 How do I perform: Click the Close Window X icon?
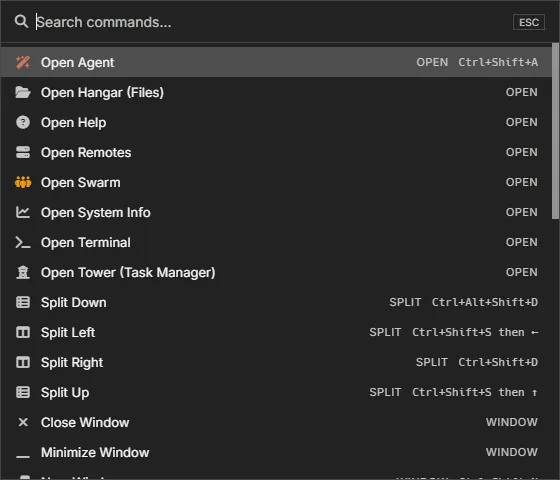[x=23, y=422]
